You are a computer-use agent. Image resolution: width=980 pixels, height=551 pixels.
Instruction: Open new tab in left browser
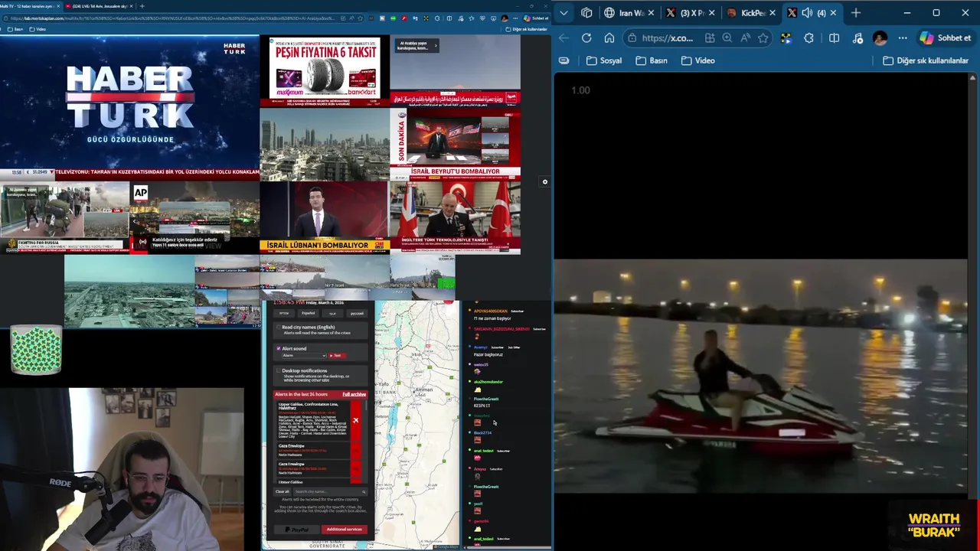[x=142, y=6]
